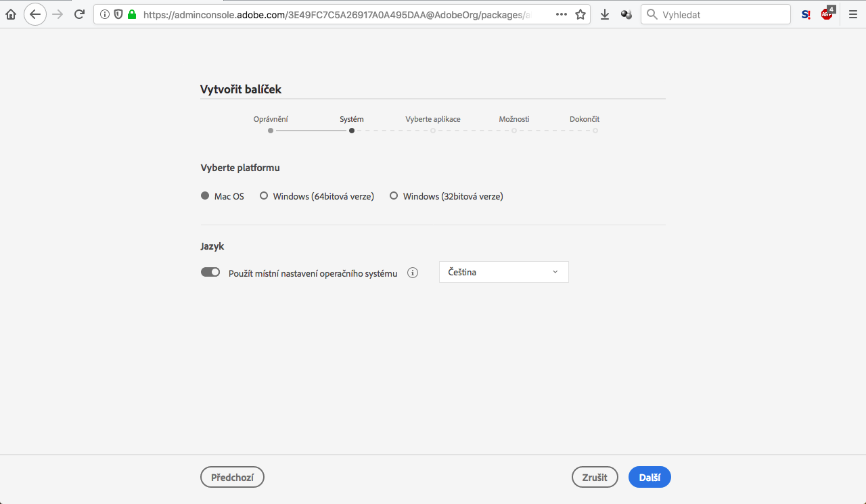Open site information via the info icon
The height and width of the screenshot is (504, 866).
click(105, 14)
